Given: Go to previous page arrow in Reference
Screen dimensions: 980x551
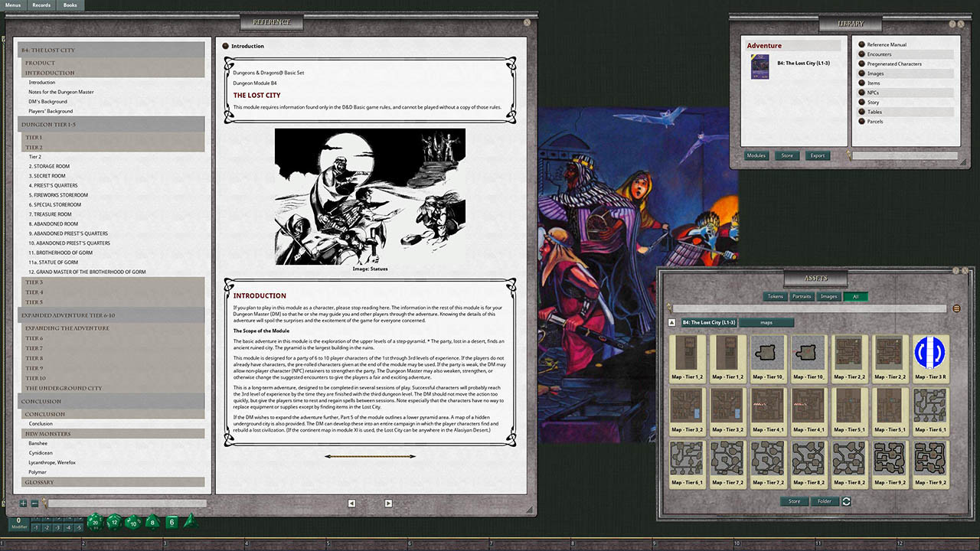Looking at the screenshot, I should tap(351, 503).
